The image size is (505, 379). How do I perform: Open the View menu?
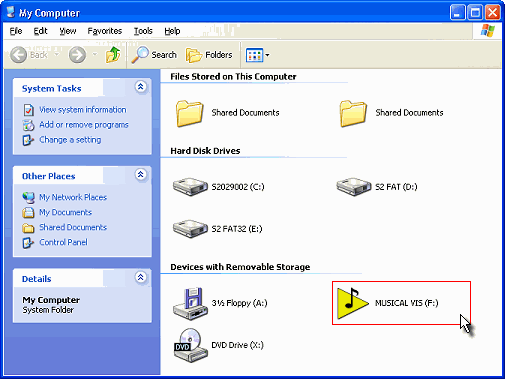pyautogui.click(x=68, y=31)
